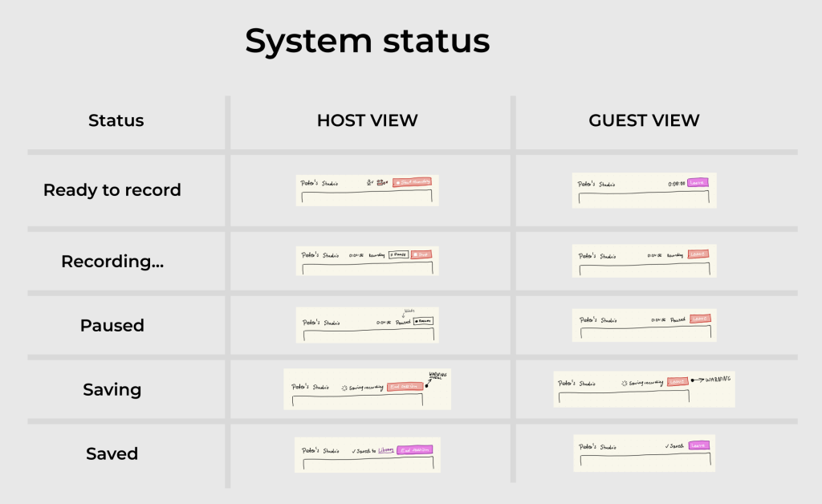
Task: Select the HOST VIEW column header
Action: pyautogui.click(x=367, y=121)
